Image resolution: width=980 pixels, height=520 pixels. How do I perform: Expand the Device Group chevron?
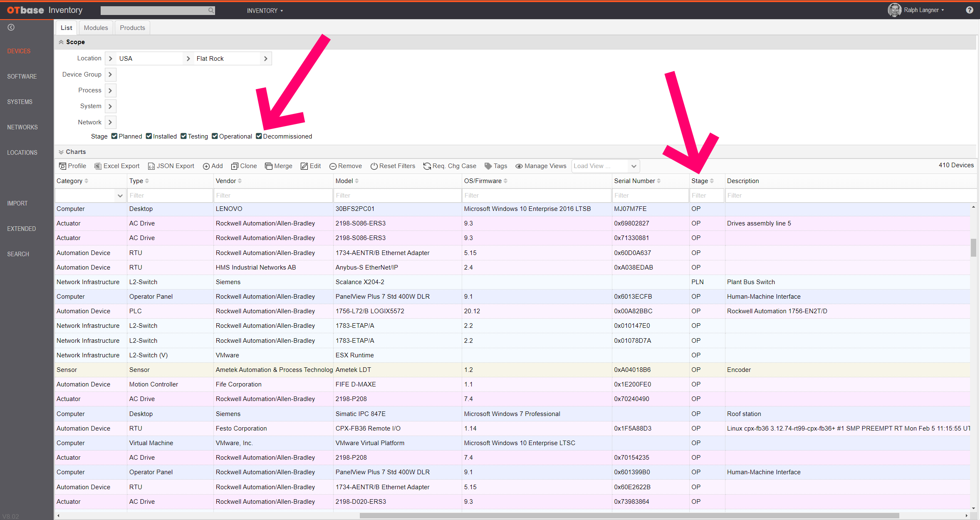point(110,74)
